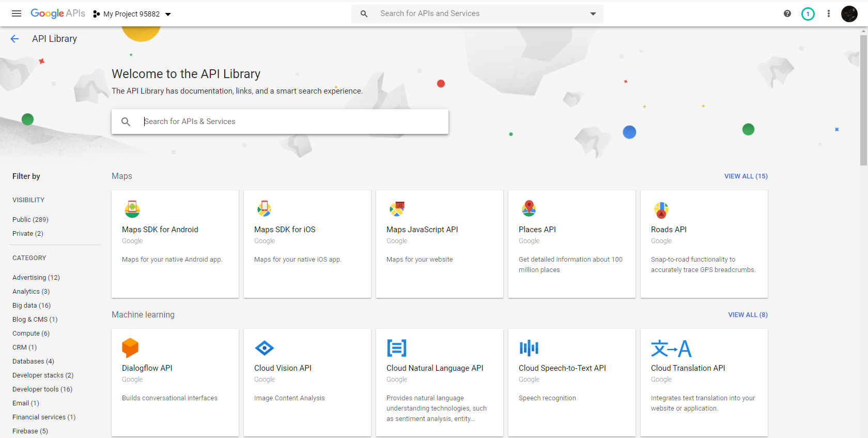Viewport: 868px width, 438px height.
Task: Click the Cloud Vision API diamond icon
Action: pos(265,348)
